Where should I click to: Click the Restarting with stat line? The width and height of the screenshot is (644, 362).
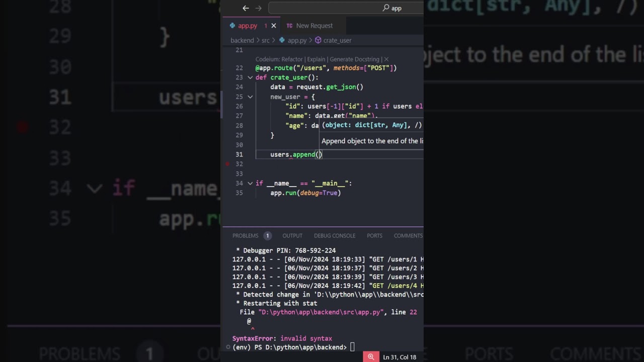pyautogui.click(x=277, y=303)
